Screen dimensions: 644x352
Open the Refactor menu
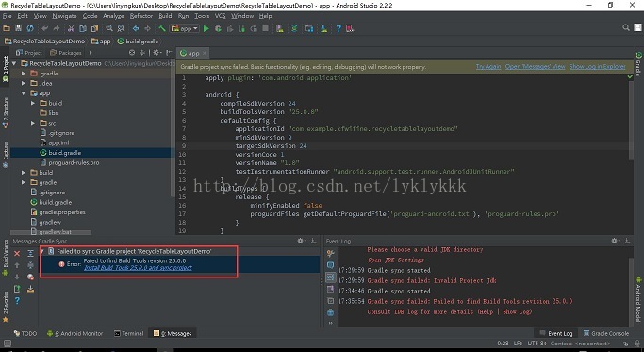(140, 16)
